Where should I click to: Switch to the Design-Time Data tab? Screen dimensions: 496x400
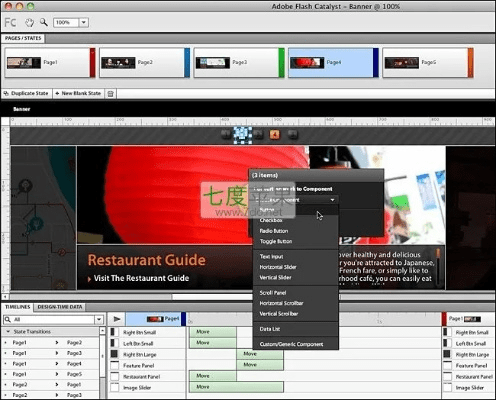click(x=60, y=307)
